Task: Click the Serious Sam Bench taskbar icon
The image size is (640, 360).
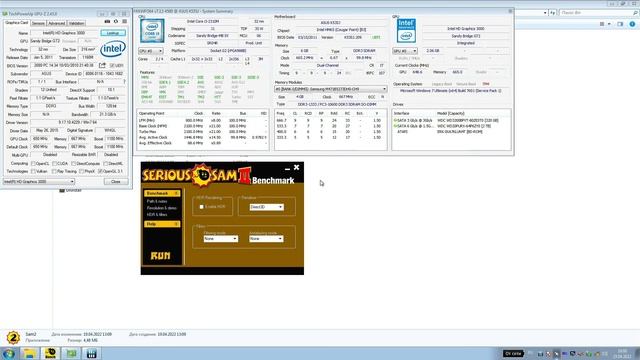Action: point(50,353)
